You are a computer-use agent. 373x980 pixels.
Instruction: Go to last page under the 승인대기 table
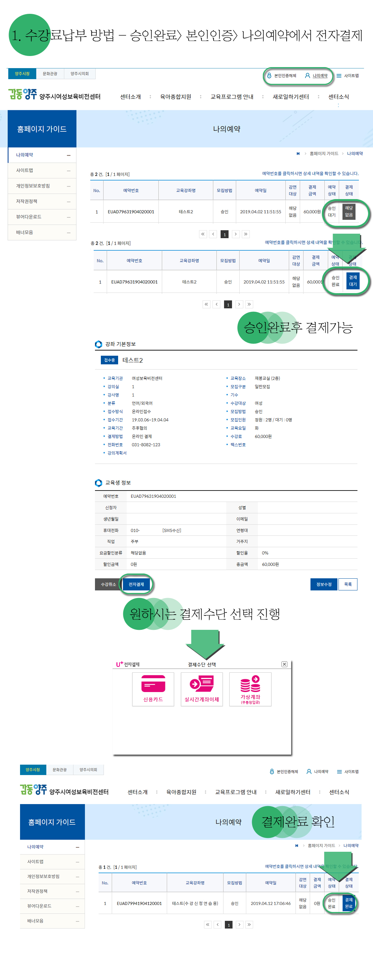tap(246, 234)
